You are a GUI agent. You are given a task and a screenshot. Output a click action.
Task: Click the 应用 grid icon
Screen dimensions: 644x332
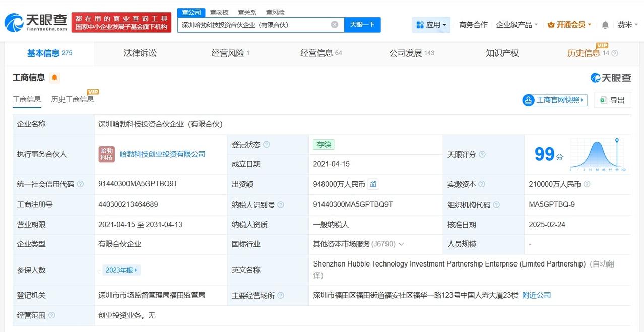(x=420, y=25)
